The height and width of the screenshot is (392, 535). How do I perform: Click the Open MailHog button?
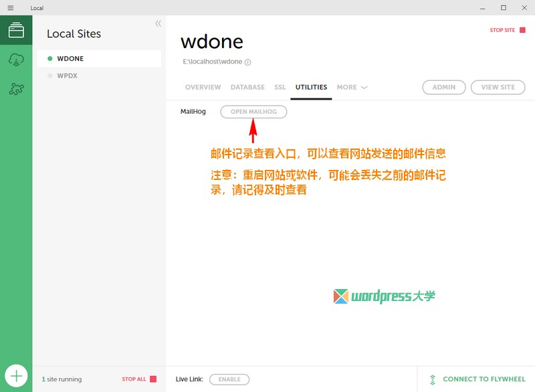pos(253,112)
